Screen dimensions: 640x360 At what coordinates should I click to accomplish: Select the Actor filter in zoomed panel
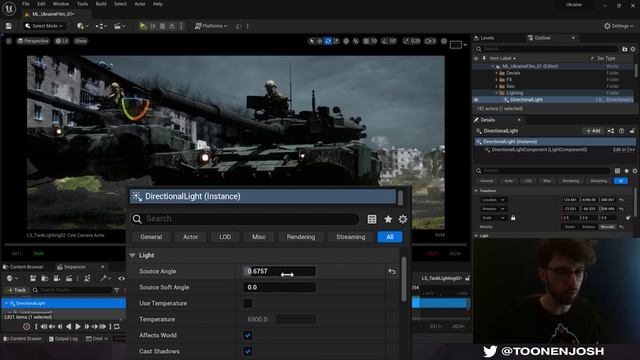coord(190,237)
